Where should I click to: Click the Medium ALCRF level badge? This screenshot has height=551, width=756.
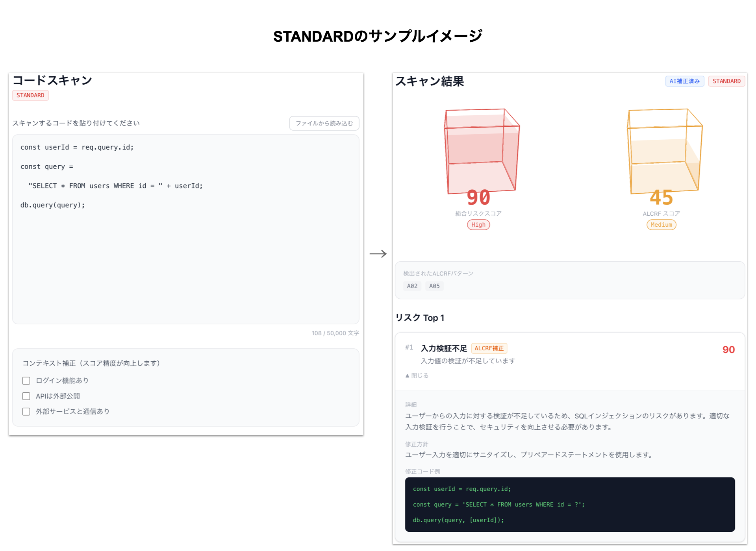click(x=661, y=225)
